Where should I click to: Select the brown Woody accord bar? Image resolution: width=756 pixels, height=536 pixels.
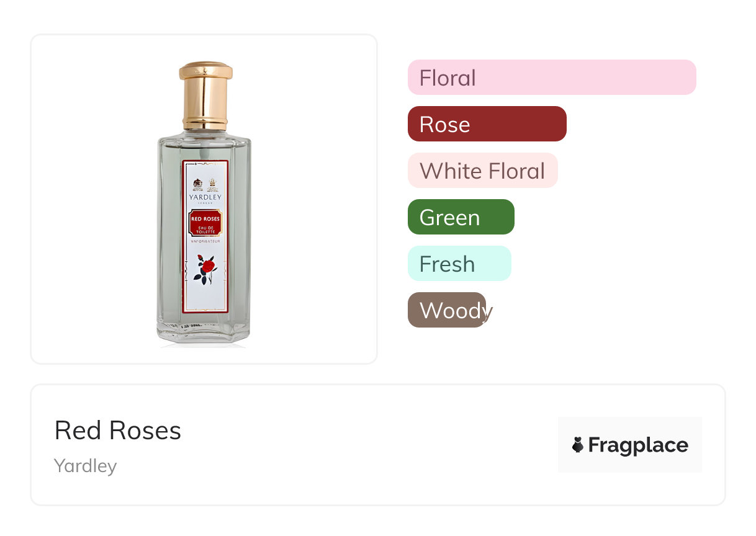447,310
